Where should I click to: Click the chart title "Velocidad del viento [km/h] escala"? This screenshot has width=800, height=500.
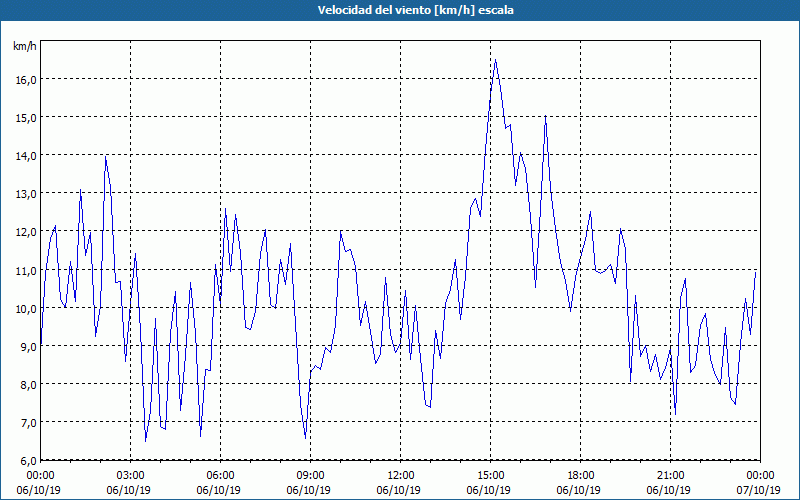point(415,10)
